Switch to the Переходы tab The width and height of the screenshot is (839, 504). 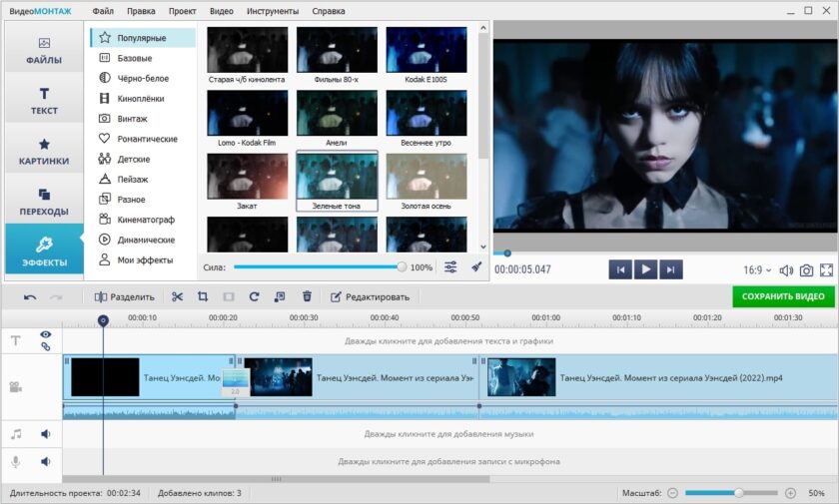(x=43, y=201)
